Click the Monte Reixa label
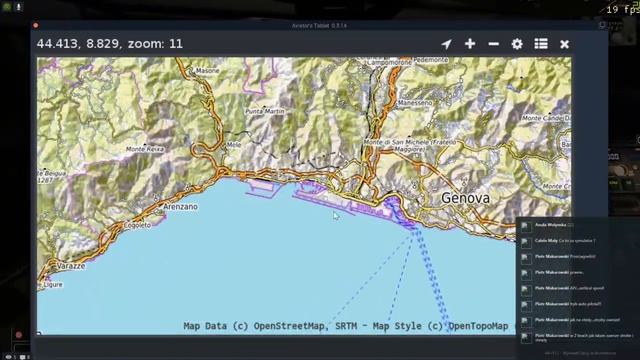 click(144, 149)
